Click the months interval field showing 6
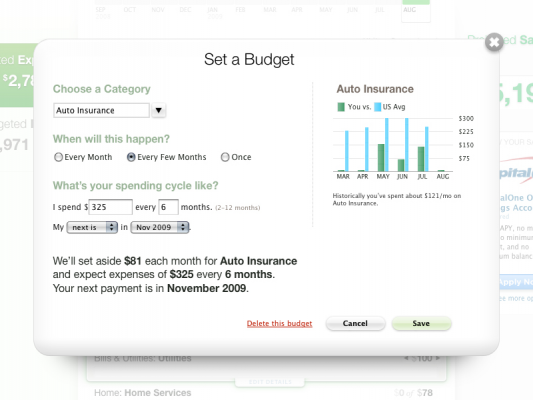The image size is (533, 400). tap(168, 207)
